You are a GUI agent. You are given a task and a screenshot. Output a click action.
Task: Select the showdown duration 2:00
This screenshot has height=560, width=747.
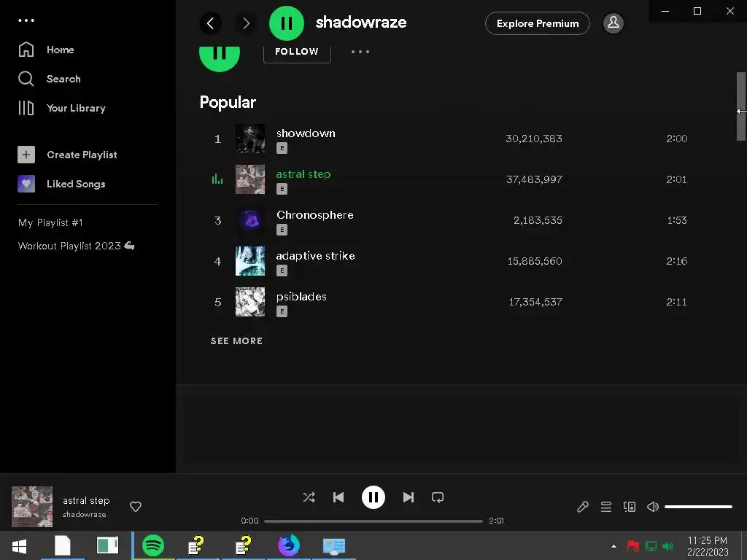pos(676,139)
